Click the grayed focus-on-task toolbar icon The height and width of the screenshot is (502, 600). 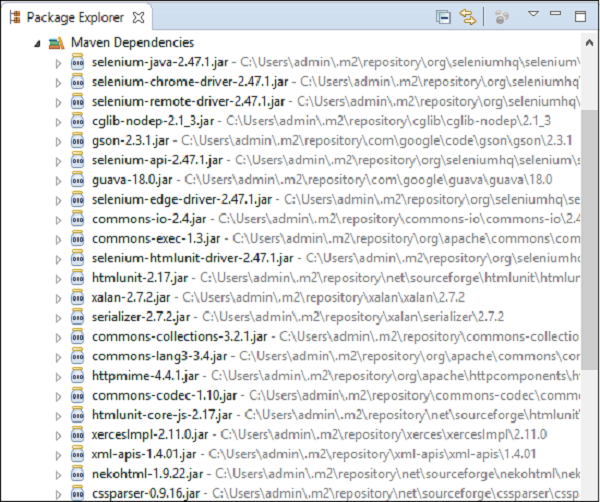502,17
